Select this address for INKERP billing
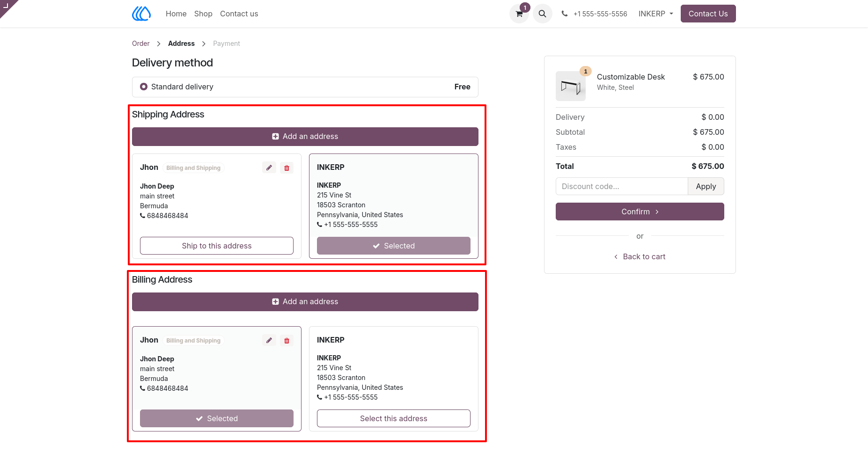The height and width of the screenshot is (453, 868). click(x=393, y=418)
